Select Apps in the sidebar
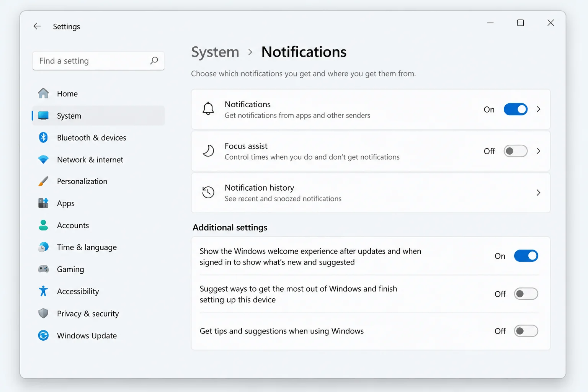The height and width of the screenshot is (392, 588). click(x=98, y=203)
